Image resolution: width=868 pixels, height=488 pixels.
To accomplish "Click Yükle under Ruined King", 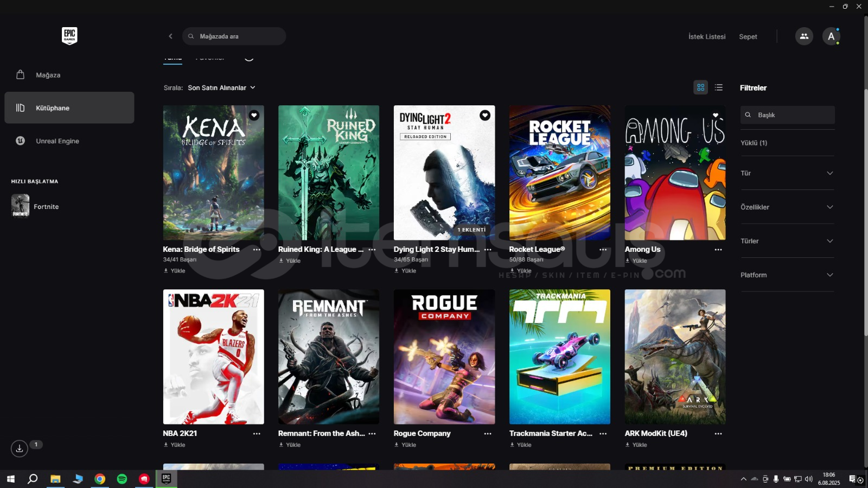I will coord(290,261).
